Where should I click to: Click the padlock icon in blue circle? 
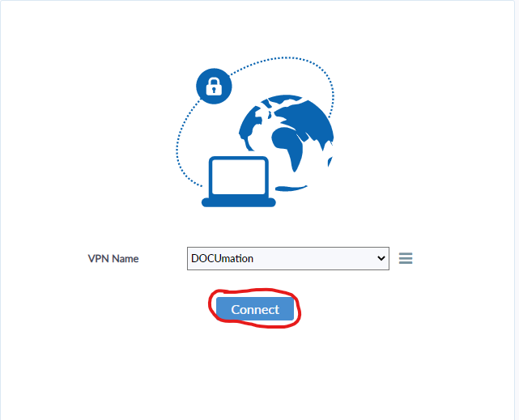click(x=214, y=87)
